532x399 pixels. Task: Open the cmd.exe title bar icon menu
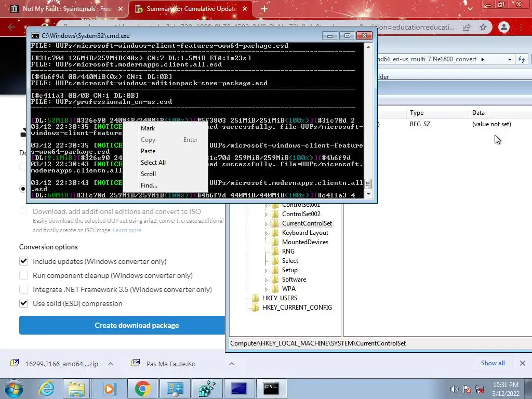tap(35, 36)
